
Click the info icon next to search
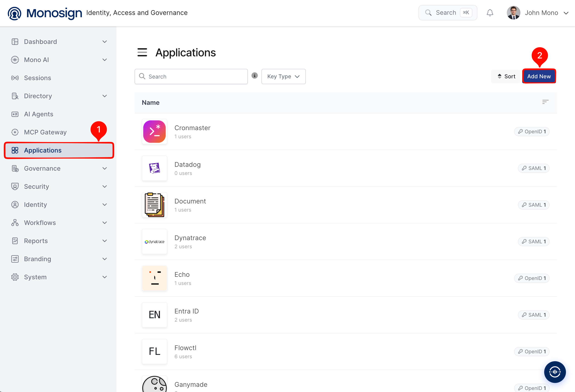point(254,76)
